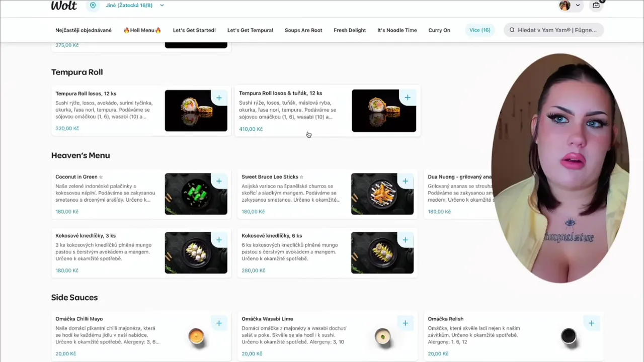Expand the Jiné (Žatecká 16/8) address dropdown
The image size is (644, 362).
coord(134,6)
